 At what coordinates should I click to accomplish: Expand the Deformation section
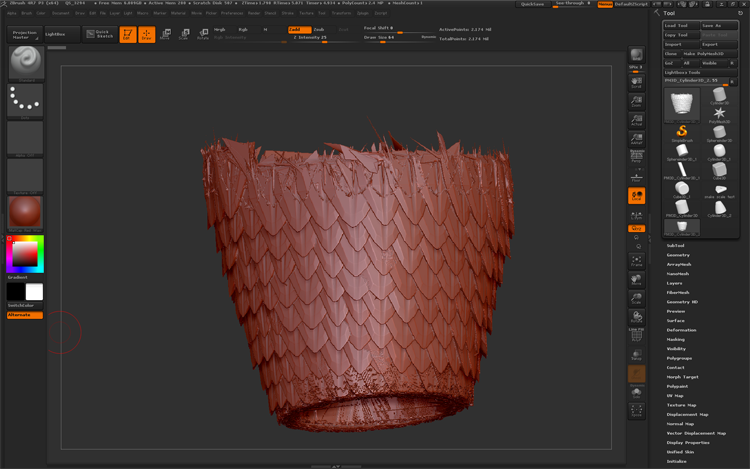click(682, 330)
